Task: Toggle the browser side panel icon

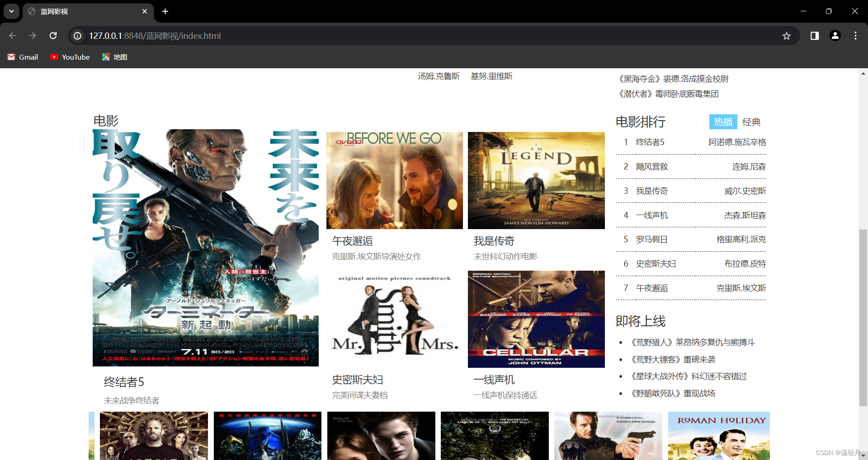Action: pos(815,36)
